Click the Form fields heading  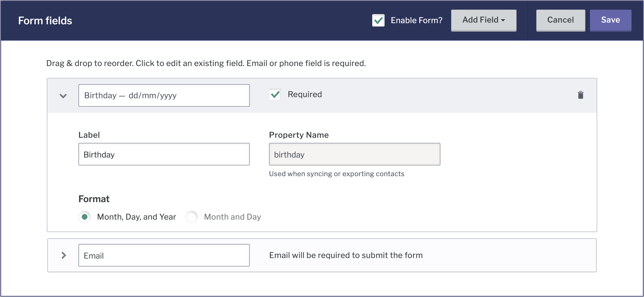[x=45, y=21]
